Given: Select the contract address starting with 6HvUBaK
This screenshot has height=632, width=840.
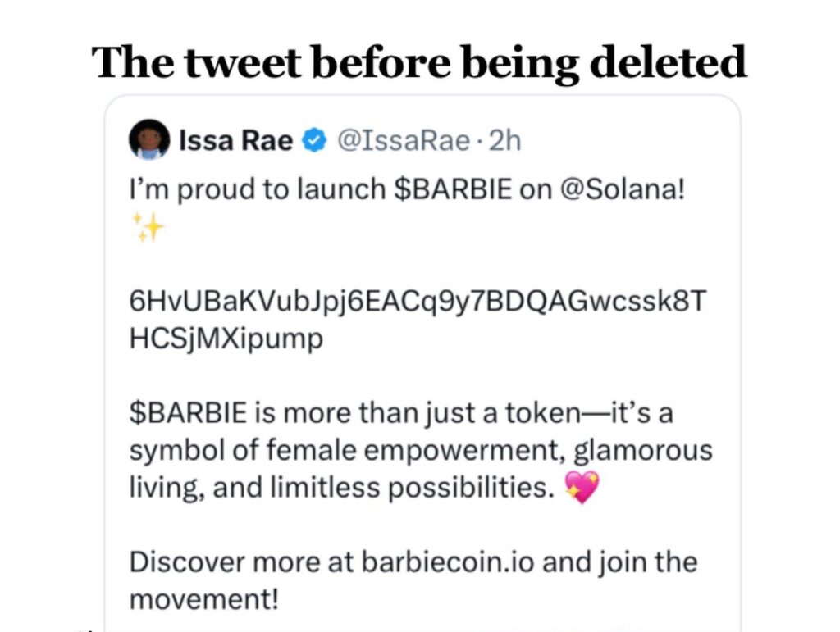Looking at the screenshot, I should (x=418, y=302).
